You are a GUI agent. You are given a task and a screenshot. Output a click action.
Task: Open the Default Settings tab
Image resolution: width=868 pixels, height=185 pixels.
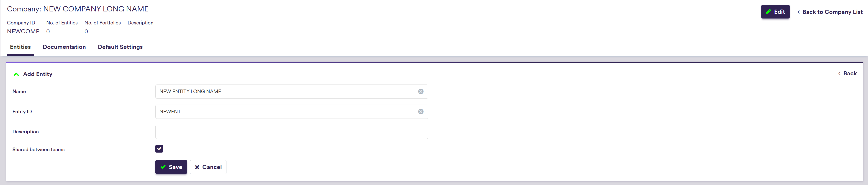pyautogui.click(x=120, y=47)
